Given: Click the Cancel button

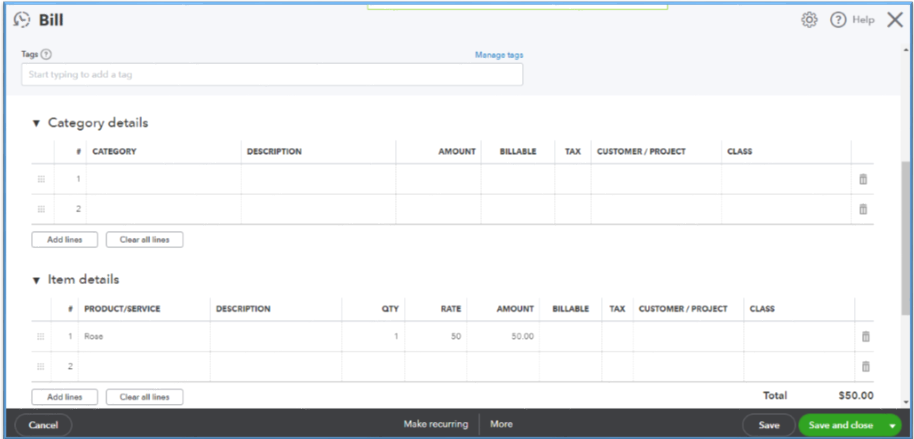Looking at the screenshot, I should click(x=43, y=425).
